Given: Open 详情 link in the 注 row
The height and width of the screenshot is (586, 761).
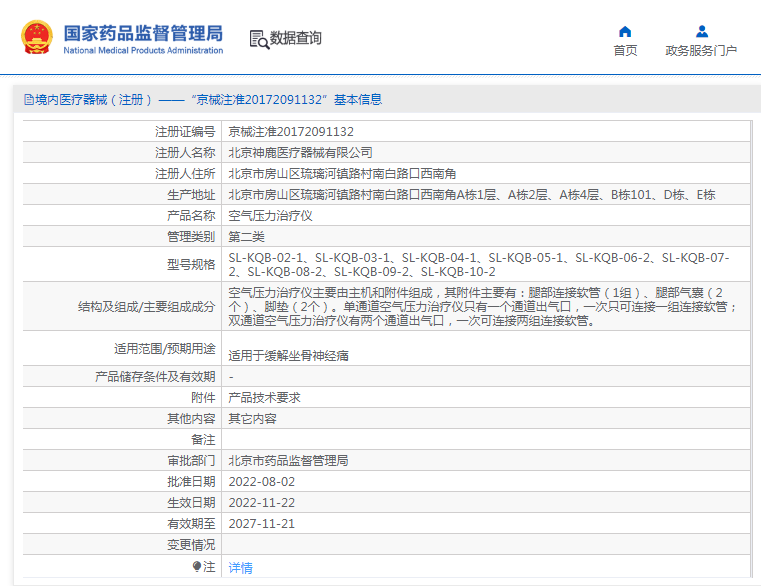Looking at the screenshot, I should [x=241, y=567].
